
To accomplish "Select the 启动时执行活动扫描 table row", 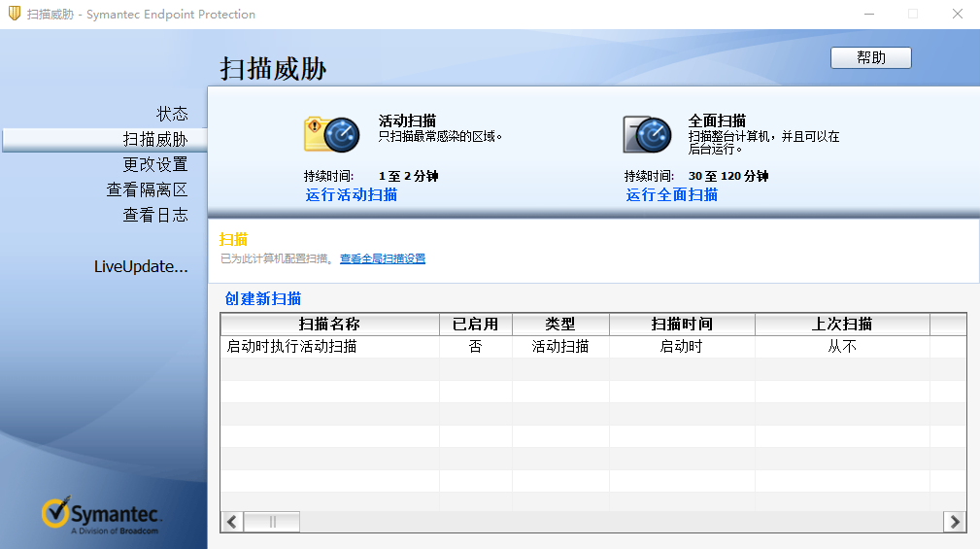I will click(291, 346).
